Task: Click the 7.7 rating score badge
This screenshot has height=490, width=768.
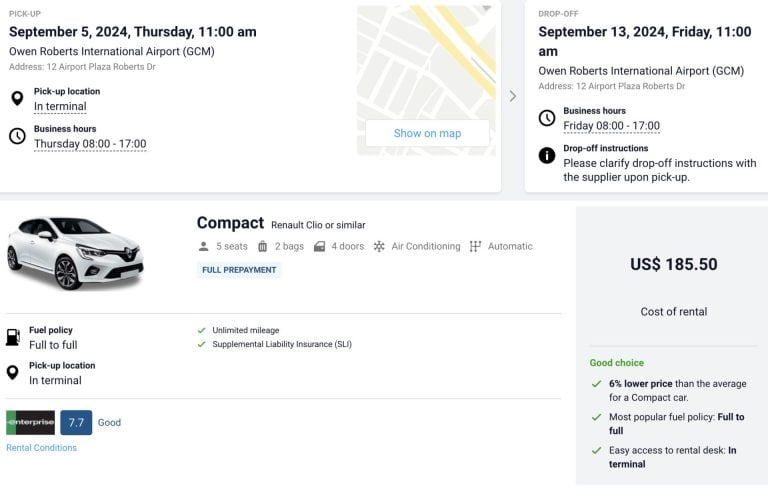Action: click(x=76, y=422)
